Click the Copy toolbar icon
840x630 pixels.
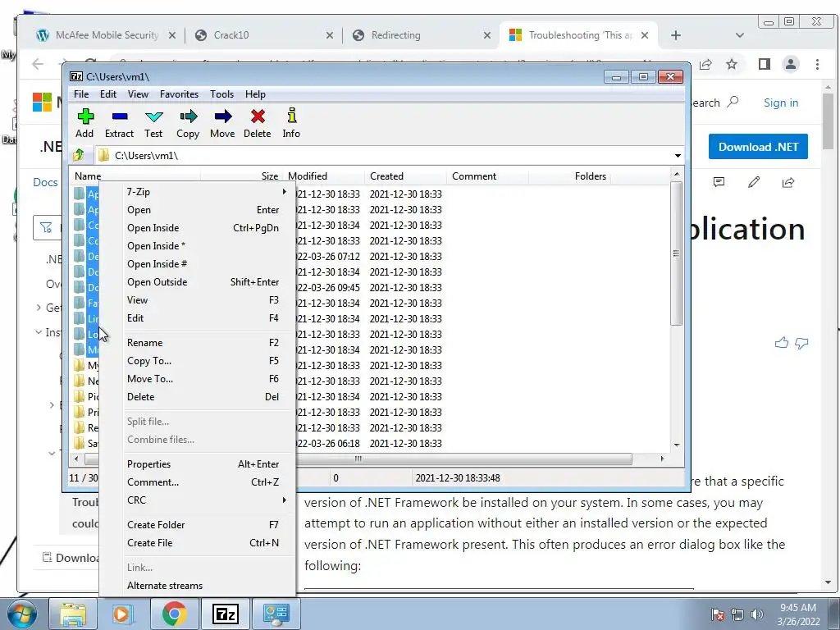coord(188,123)
